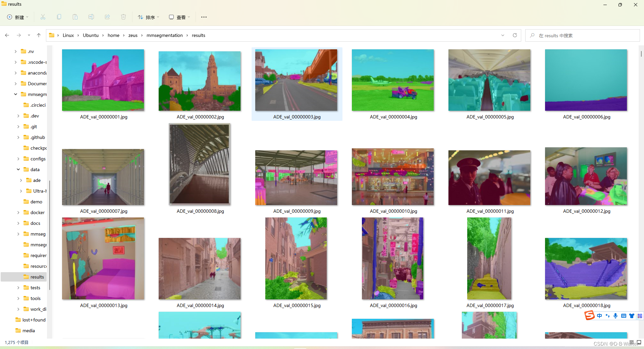Expand address bar history dropdown
Viewport: 644px width, 349px height.
point(503,35)
